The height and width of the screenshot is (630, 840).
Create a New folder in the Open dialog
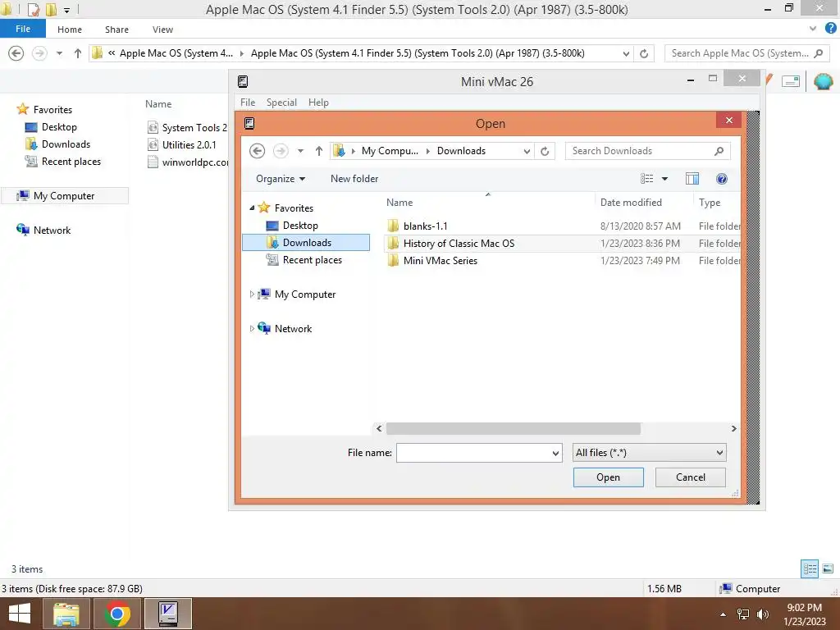click(354, 179)
